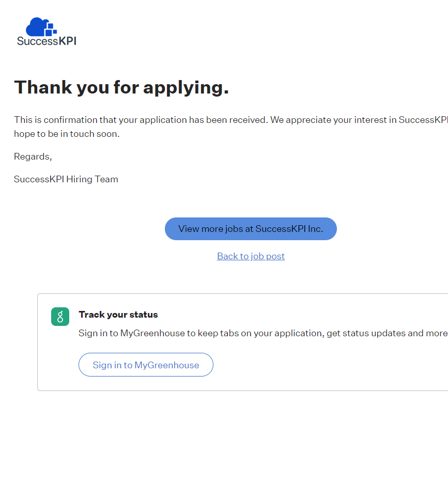Click the SuccessKPI wordmark under the cloud
448x485 pixels.
(47, 41)
